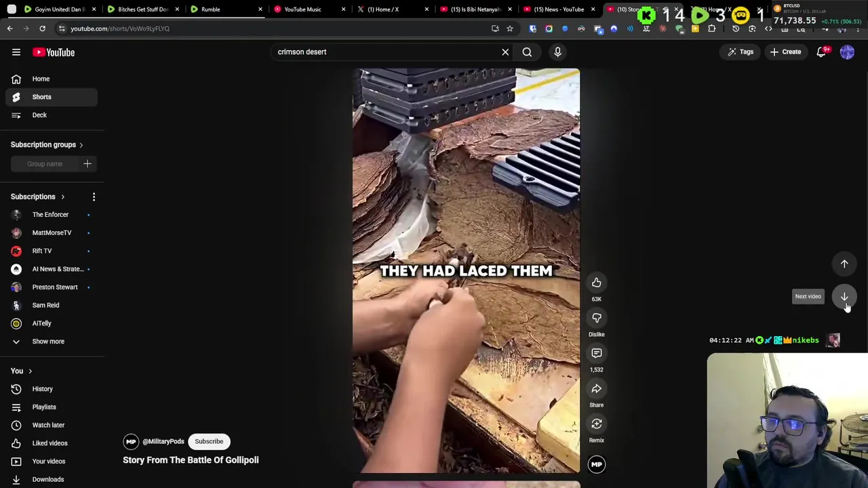This screenshot has height=488, width=868.
Task: Pause the playing short video
Action: click(466, 270)
